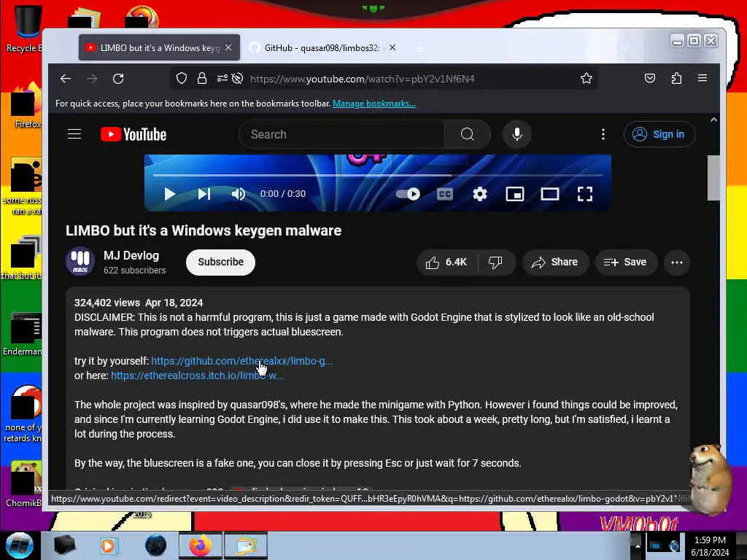747x560 pixels.
Task: Go back in Firefox browser
Action: (65, 79)
